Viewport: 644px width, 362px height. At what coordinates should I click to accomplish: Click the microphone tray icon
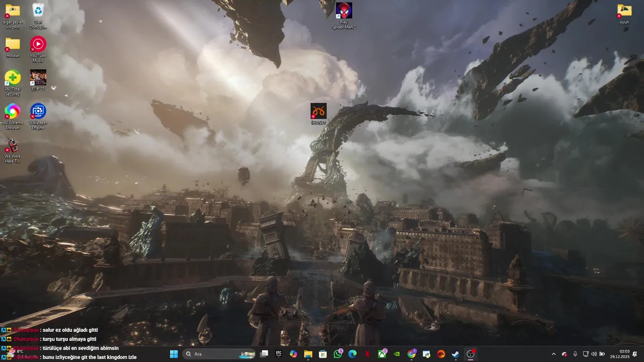[x=575, y=354]
